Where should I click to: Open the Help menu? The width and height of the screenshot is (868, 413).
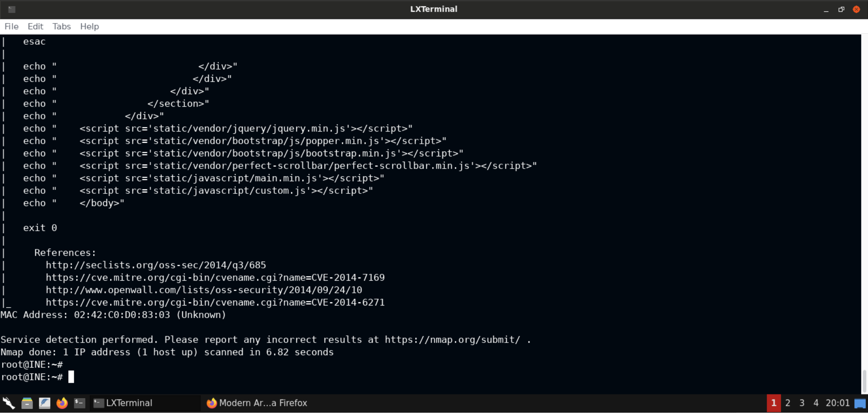[90, 26]
